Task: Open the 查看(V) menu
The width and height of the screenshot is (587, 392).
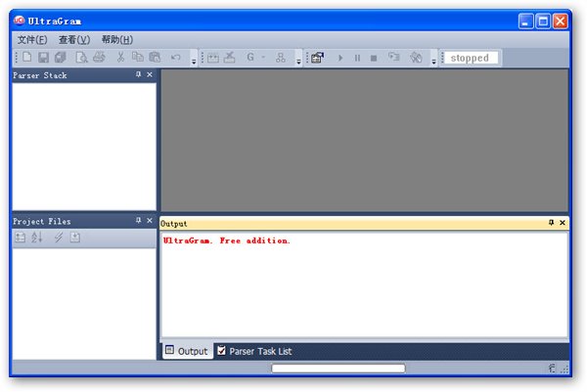Action: (74, 40)
